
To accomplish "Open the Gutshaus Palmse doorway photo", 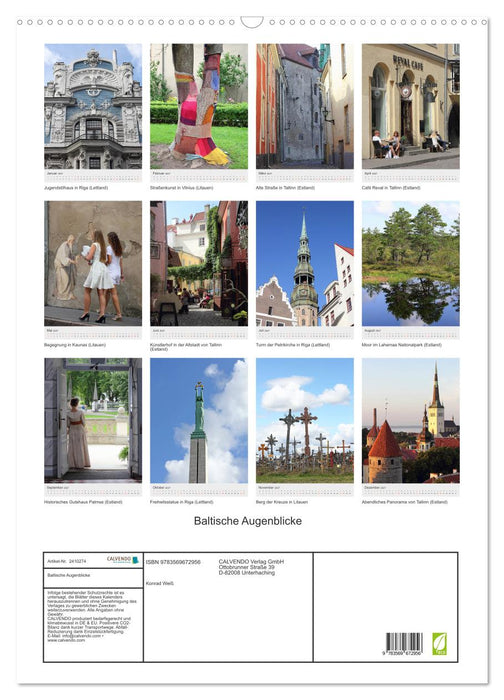I will point(93,421).
